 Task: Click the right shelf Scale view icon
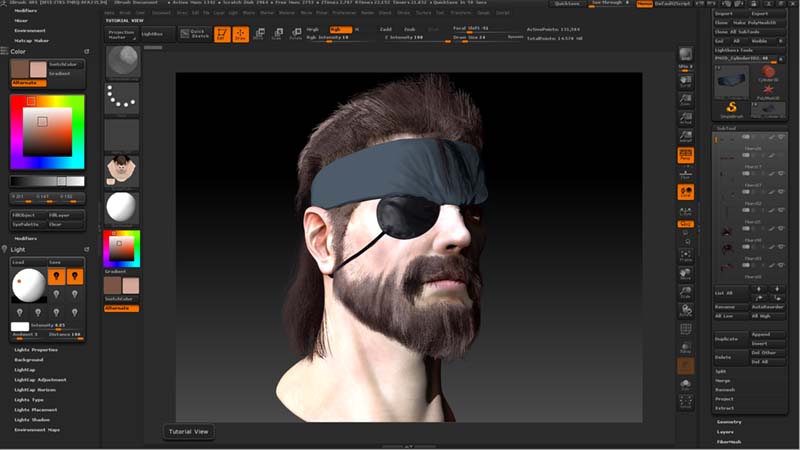[686, 292]
